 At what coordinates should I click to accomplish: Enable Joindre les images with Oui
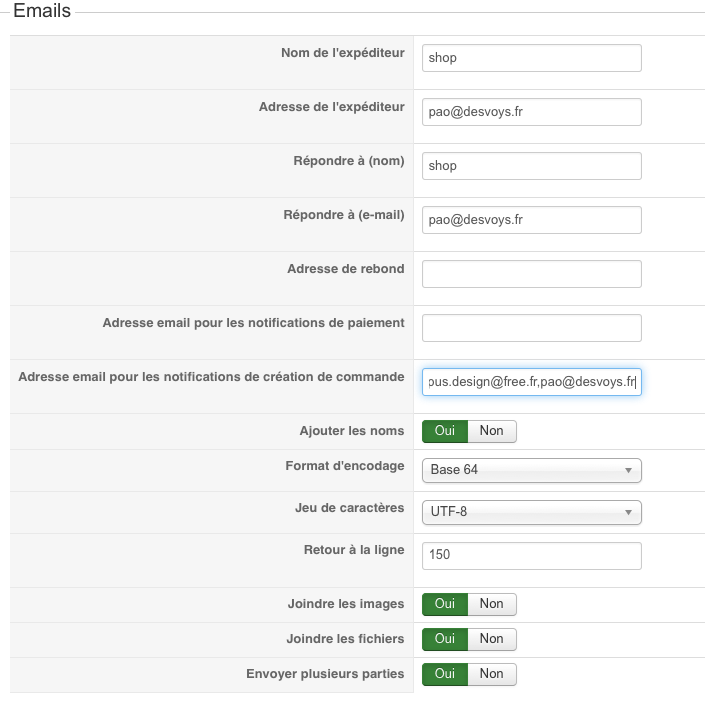(x=445, y=604)
